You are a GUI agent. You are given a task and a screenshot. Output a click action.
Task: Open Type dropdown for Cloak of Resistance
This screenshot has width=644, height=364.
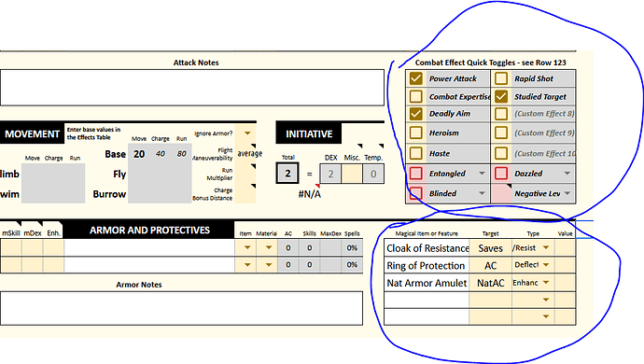(546, 247)
